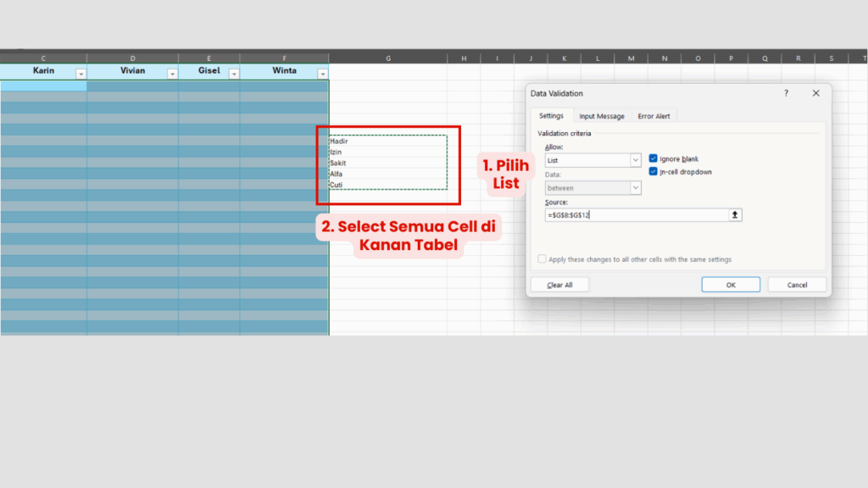Open the Vivian column filter arrow

click(172, 75)
